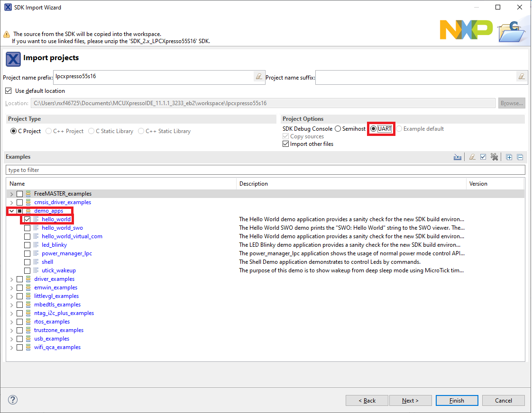Viewport: 532px width, 413px height.
Task: Clear the project name suffix with eraser icon
Action: point(521,76)
